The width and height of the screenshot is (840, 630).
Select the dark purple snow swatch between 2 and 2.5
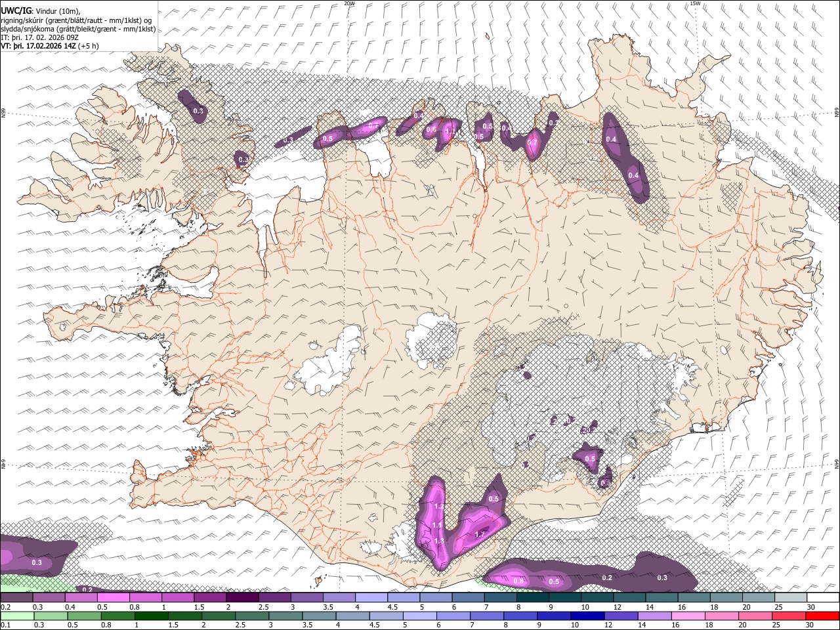pyautogui.click(x=241, y=598)
